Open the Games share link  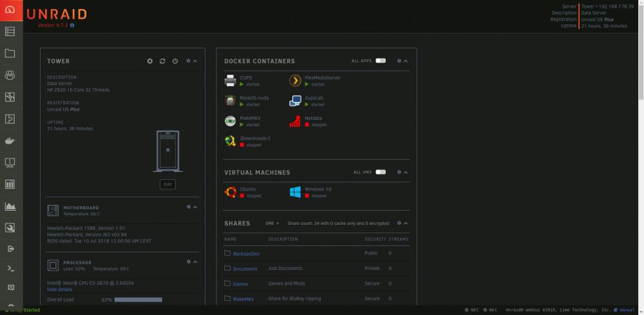(240, 284)
